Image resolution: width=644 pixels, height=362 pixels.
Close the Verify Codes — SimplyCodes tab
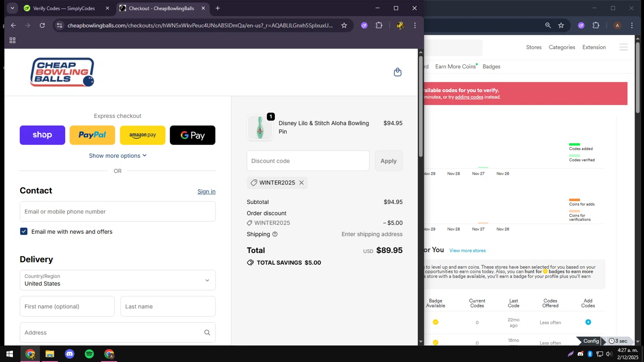coord(107,8)
